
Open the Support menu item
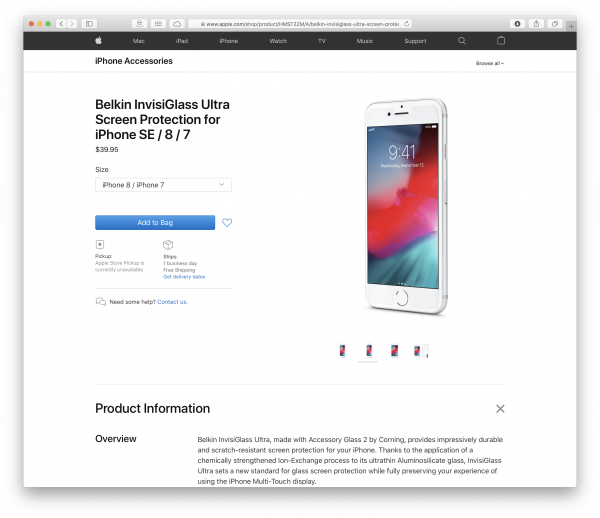pos(415,41)
